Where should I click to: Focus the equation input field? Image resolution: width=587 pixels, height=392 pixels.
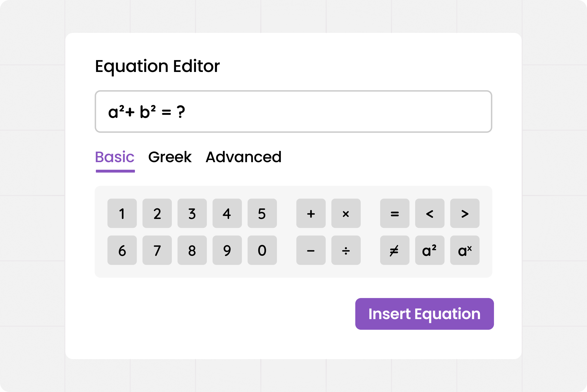[x=293, y=111]
